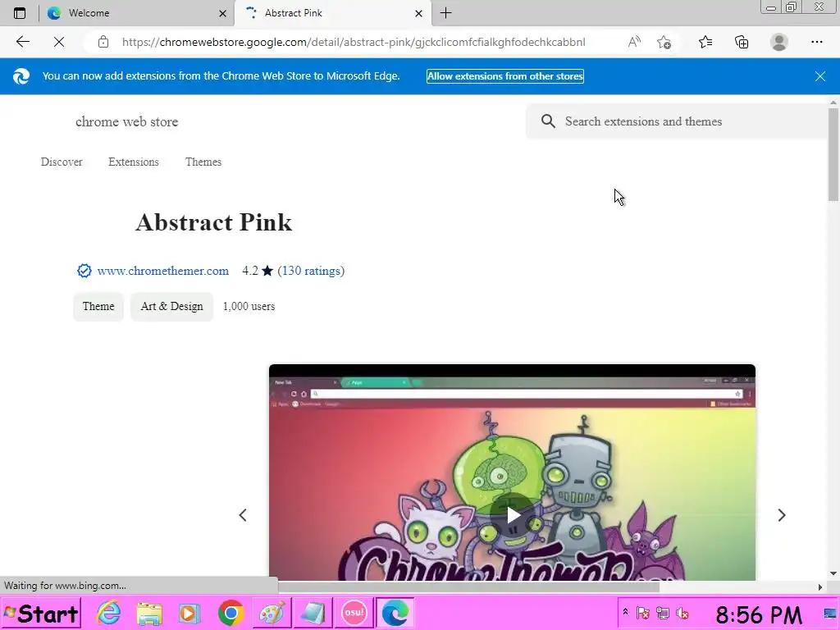Screen dimensions: 840x630
Task: Click the 8:56 PM clock
Action: (759, 614)
